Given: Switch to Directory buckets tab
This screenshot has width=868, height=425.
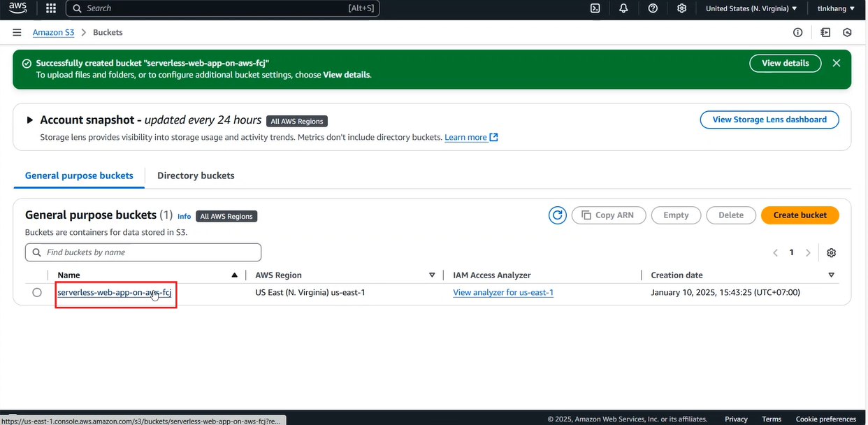Looking at the screenshot, I should [196, 175].
